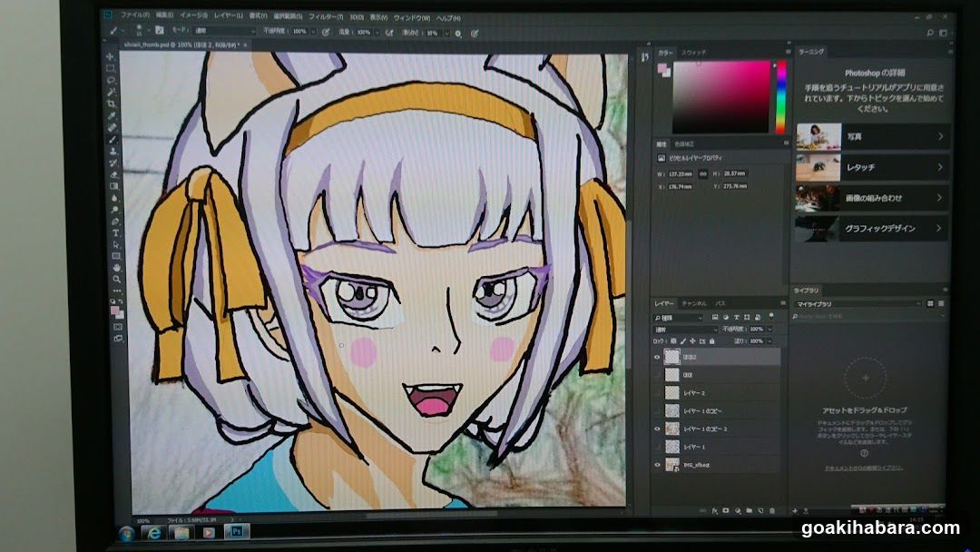
Task: Switch to the スウォッチ tab
Action: pos(693,53)
